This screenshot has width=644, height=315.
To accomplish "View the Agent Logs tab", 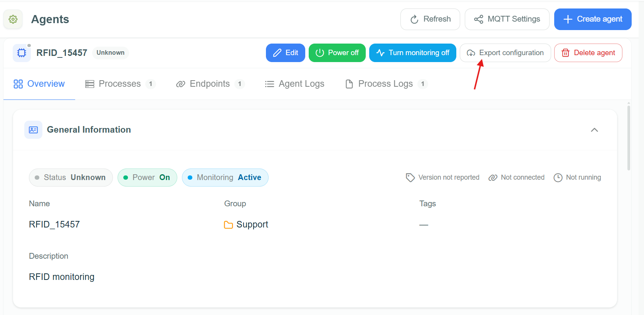I will [x=295, y=84].
